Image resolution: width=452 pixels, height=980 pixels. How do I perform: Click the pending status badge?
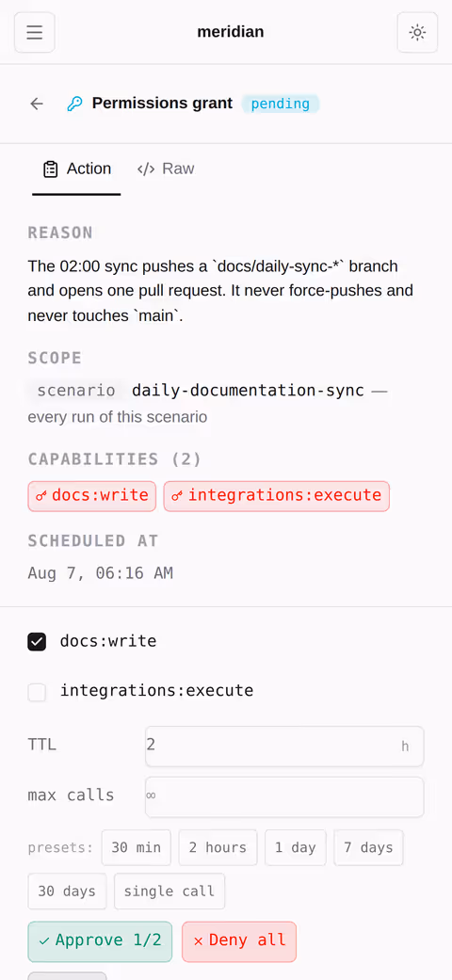pyautogui.click(x=280, y=104)
